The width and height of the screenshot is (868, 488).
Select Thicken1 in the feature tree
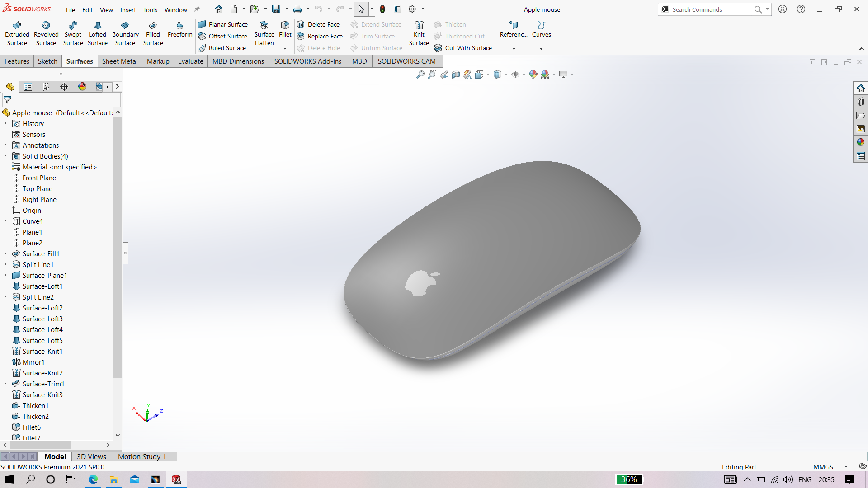(35, 406)
